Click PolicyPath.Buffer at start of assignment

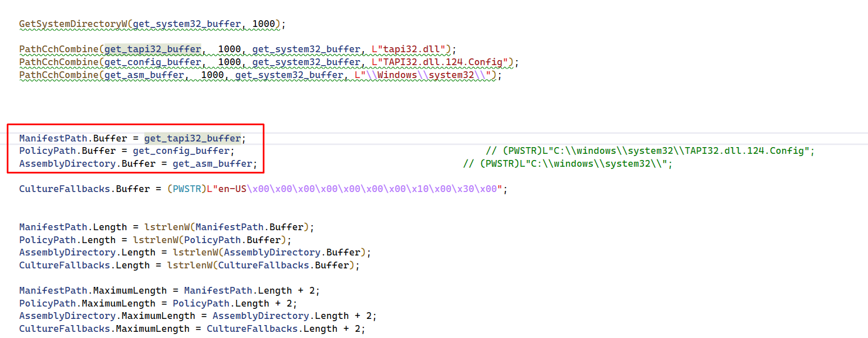67,151
